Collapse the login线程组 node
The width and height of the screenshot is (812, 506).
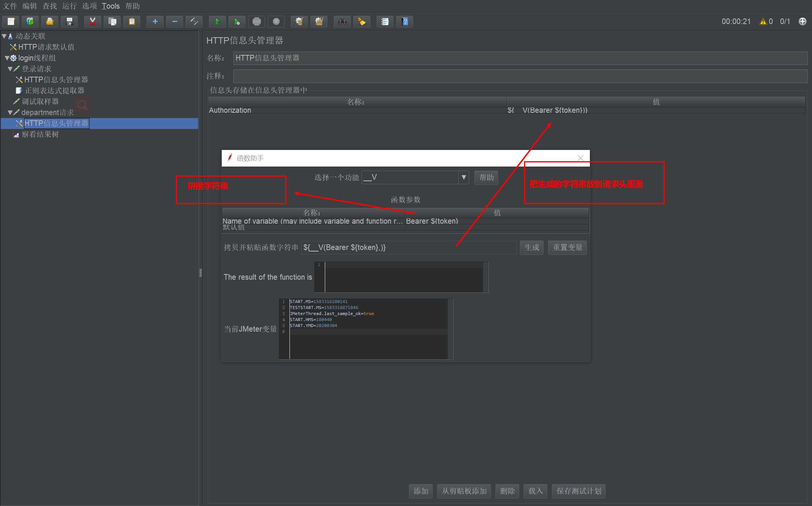pos(7,58)
